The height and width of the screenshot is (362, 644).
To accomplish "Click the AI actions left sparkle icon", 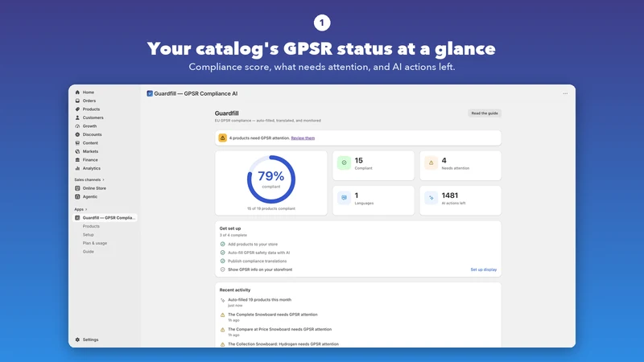I will click(x=431, y=198).
